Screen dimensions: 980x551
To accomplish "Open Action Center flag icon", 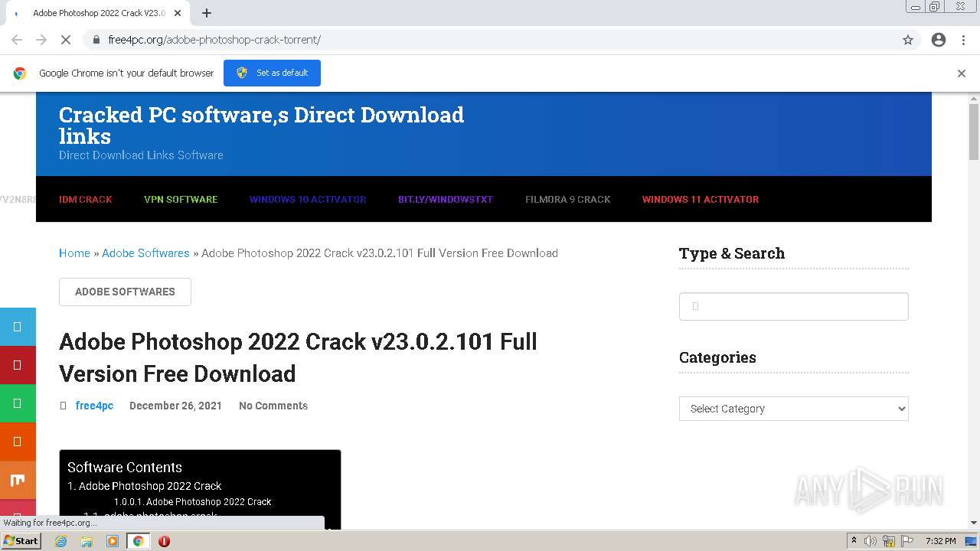I will click(x=906, y=541).
